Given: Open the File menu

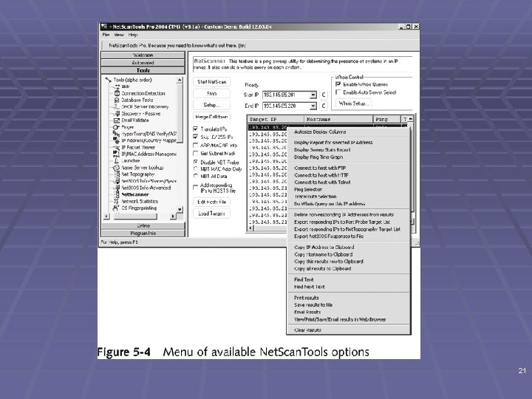Looking at the screenshot, I should point(106,35).
